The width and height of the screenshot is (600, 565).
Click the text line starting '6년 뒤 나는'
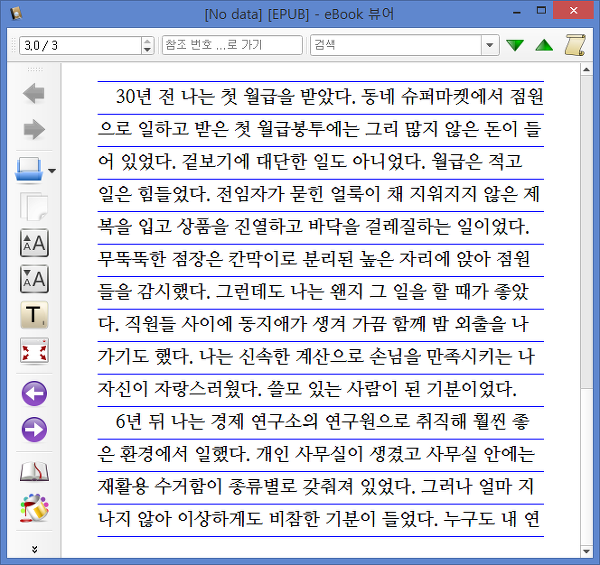click(x=322, y=422)
